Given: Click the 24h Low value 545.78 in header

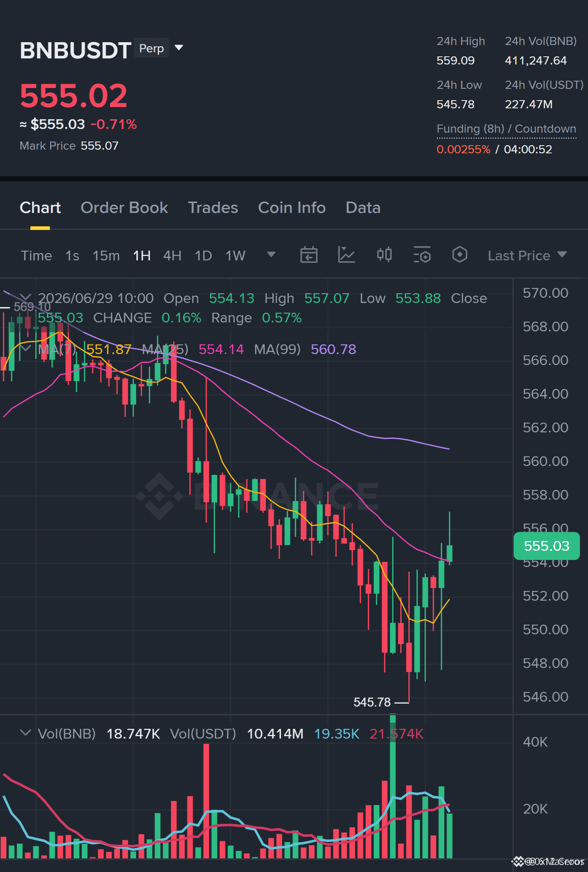Looking at the screenshot, I should [455, 104].
